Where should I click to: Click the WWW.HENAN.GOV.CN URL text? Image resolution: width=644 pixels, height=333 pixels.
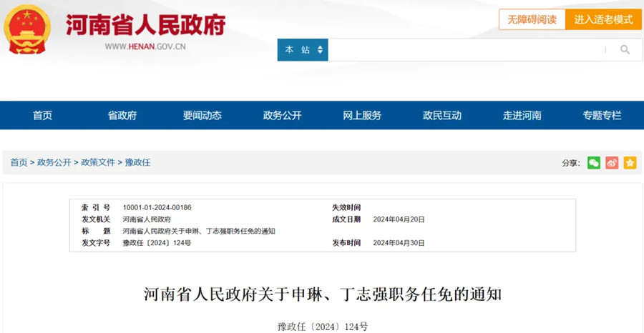click(x=145, y=46)
